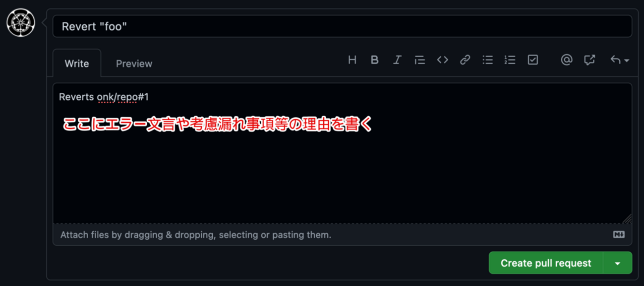Viewport: 644px width, 286px height.
Task: Insert a numbered list
Action: pyautogui.click(x=510, y=60)
